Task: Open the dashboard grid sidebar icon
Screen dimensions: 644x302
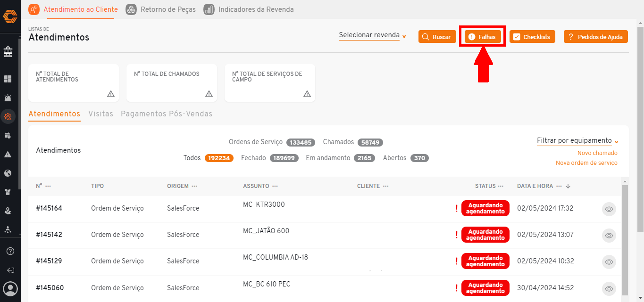Action: point(8,79)
